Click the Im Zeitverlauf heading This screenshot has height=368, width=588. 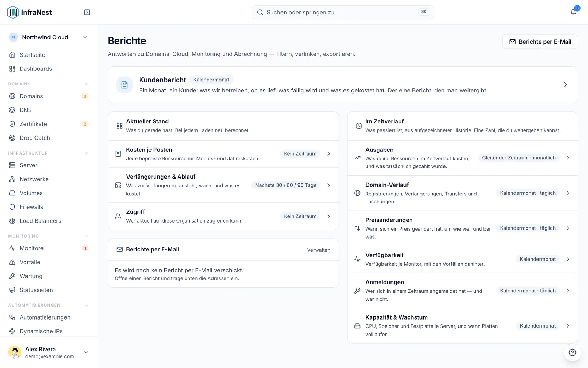(x=385, y=121)
